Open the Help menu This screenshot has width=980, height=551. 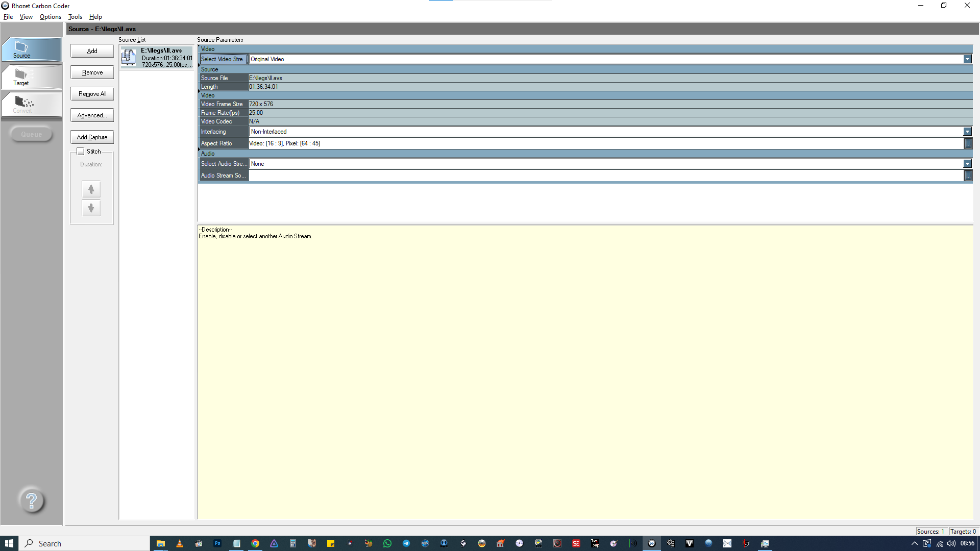[95, 17]
